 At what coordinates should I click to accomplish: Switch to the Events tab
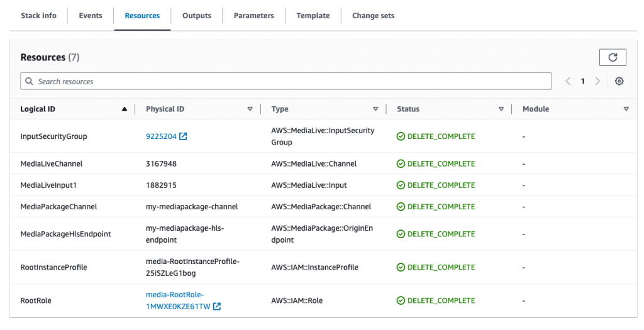91,16
